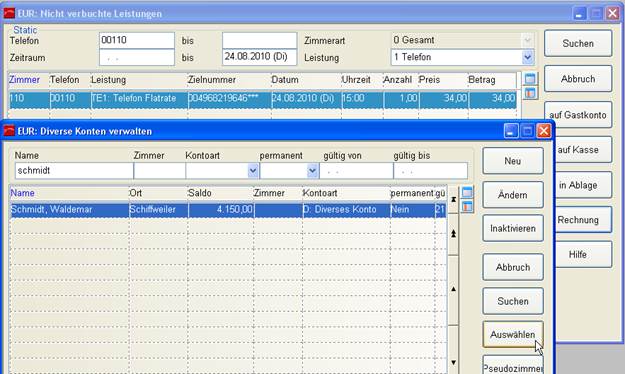Click the Rechnung button
Image resolution: width=625 pixels, height=374 pixels.
pos(584,220)
